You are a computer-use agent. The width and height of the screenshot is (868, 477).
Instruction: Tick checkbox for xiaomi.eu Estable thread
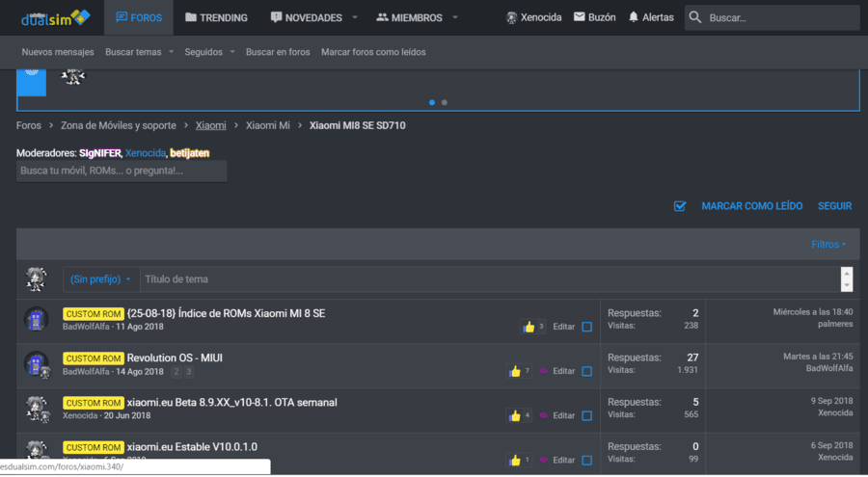(586, 461)
